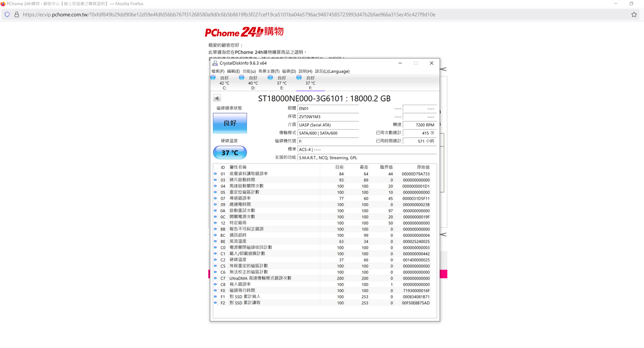The height and width of the screenshot is (348, 644).
Task: Click the power on hours 571 小時
Action: tap(420, 141)
